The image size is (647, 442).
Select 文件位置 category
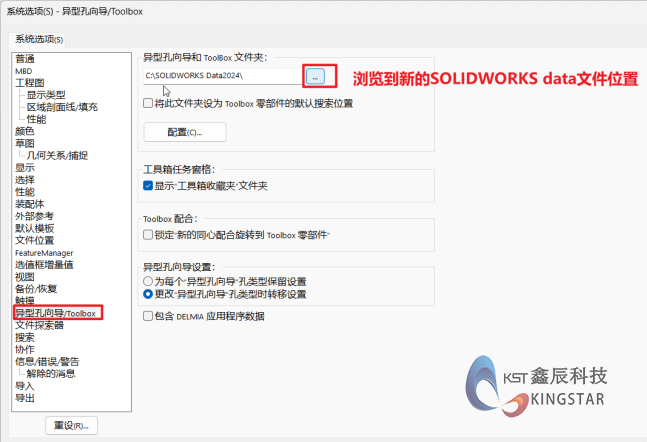(x=34, y=240)
